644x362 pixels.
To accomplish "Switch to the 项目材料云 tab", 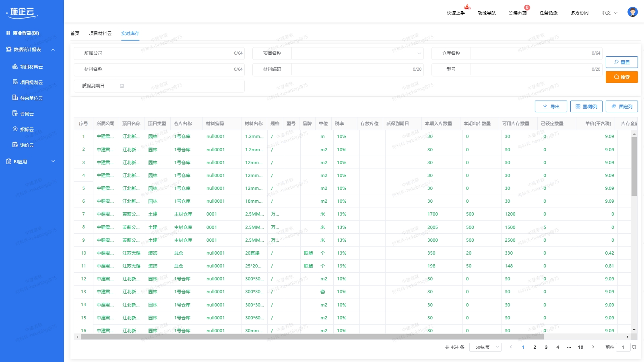I will point(100,33).
